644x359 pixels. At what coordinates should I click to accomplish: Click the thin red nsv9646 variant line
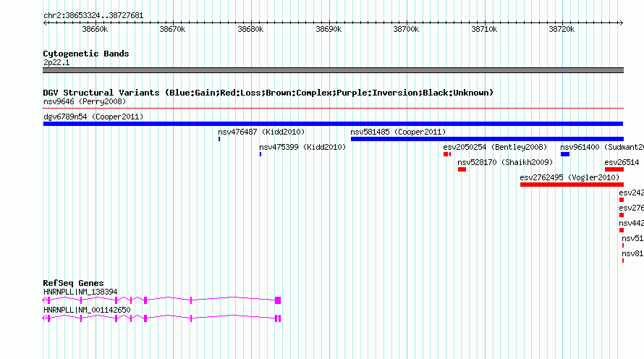point(333,109)
